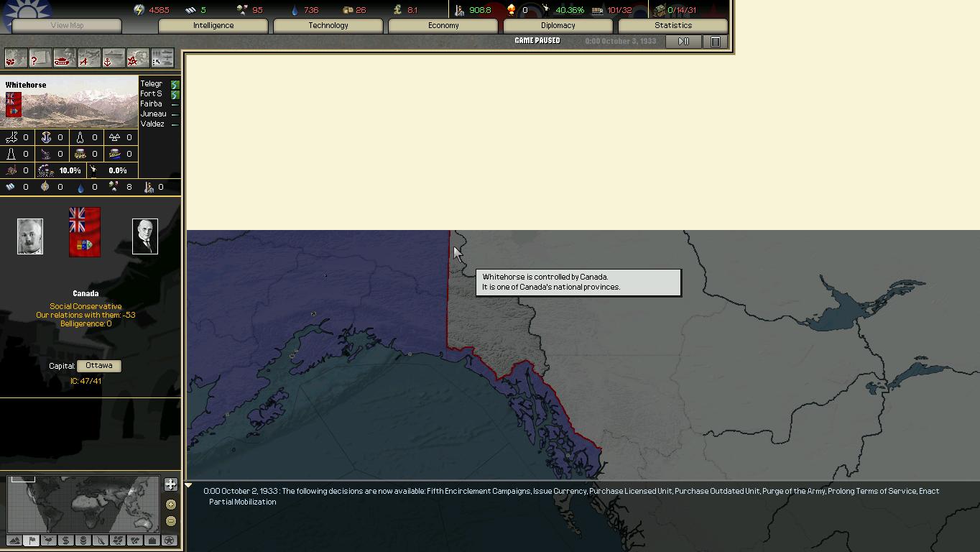This screenshot has width=980, height=552.
Task: Open the Technology tab
Action: point(328,25)
